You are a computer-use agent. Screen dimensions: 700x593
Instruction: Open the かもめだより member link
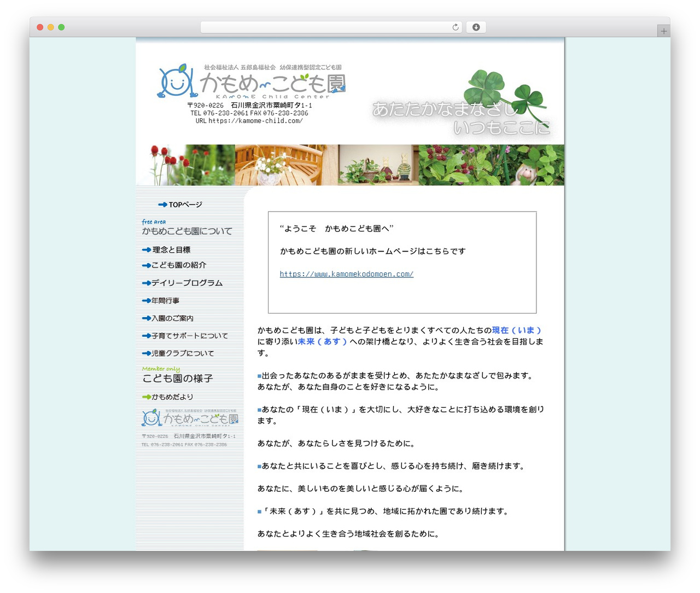coord(167,397)
